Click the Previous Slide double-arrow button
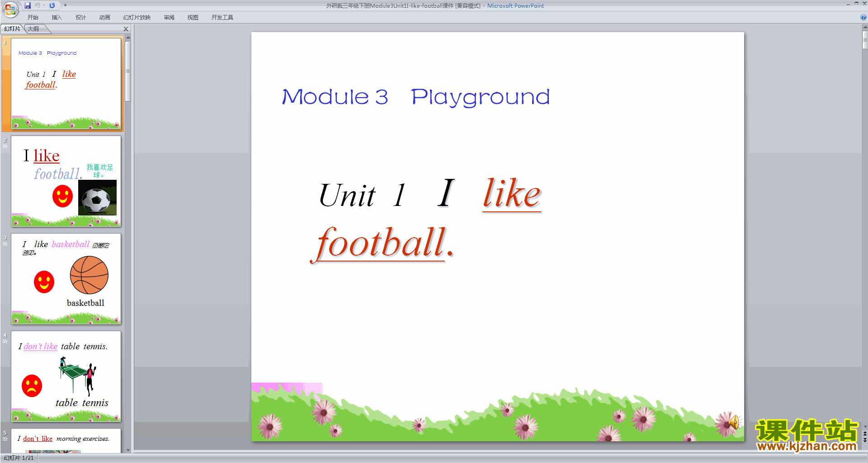This screenshot has width=868, height=463. (865, 434)
